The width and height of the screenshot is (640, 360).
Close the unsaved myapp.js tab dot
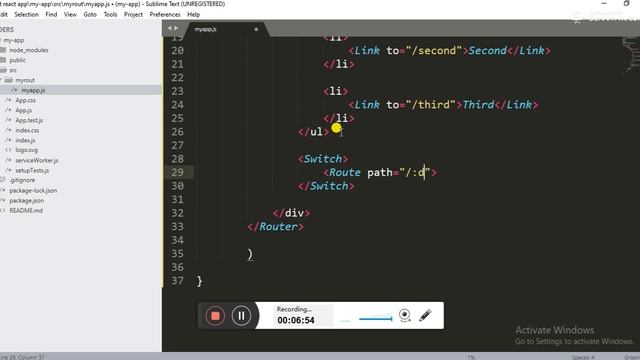point(256,29)
